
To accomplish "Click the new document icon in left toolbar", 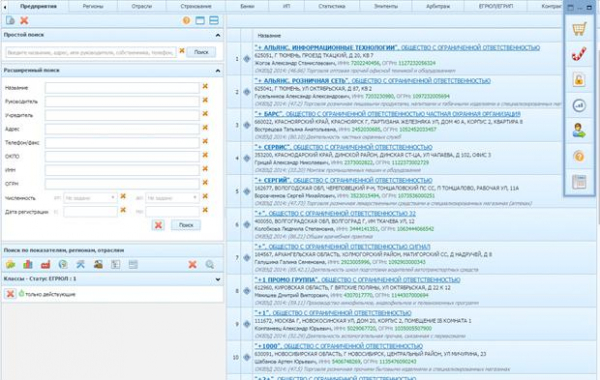I will tap(10, 20).
